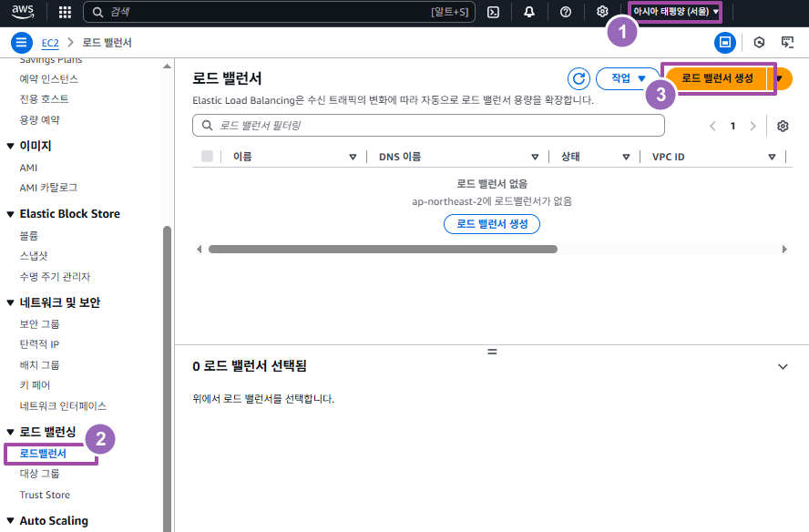This screenshot has height=532, width=809.
Task: Select 로드밸런서 in sidebar
Action: point(43,454)
